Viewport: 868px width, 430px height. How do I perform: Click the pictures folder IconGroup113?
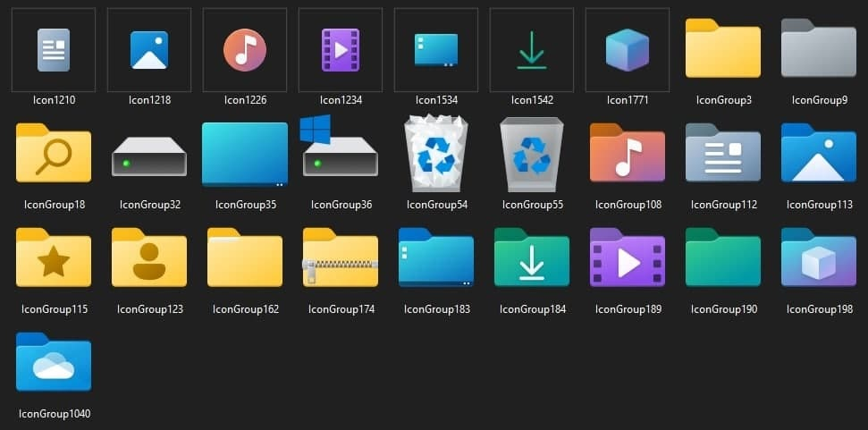[819, 153]
